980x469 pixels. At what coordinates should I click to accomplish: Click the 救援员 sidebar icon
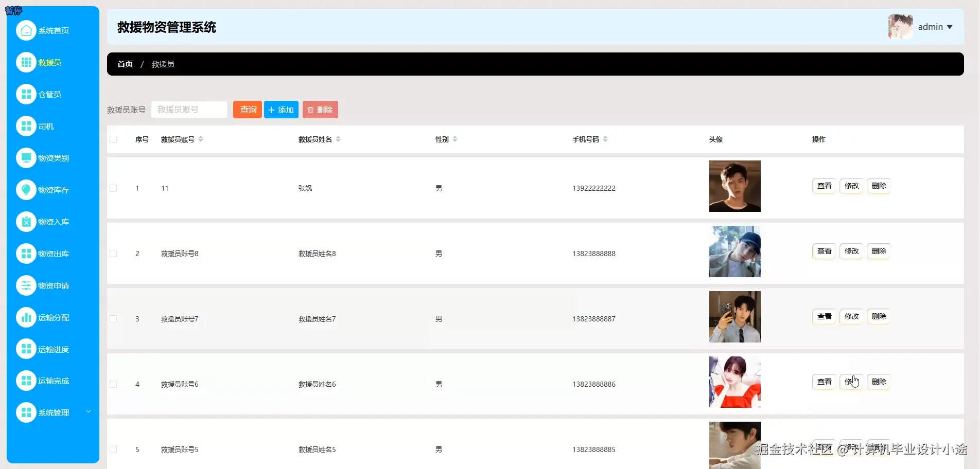click(x=26, y=62)
